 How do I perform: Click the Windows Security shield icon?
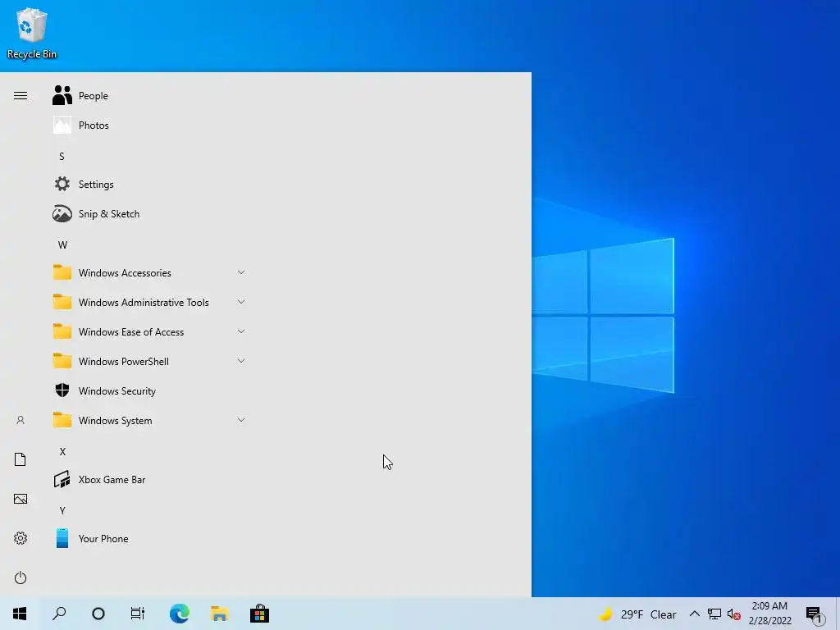62,390
